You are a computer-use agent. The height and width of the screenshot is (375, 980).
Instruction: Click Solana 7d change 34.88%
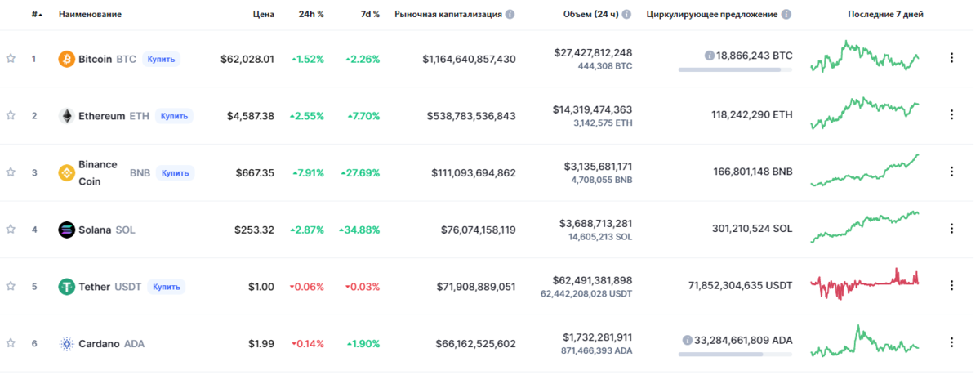pos(359,230)
